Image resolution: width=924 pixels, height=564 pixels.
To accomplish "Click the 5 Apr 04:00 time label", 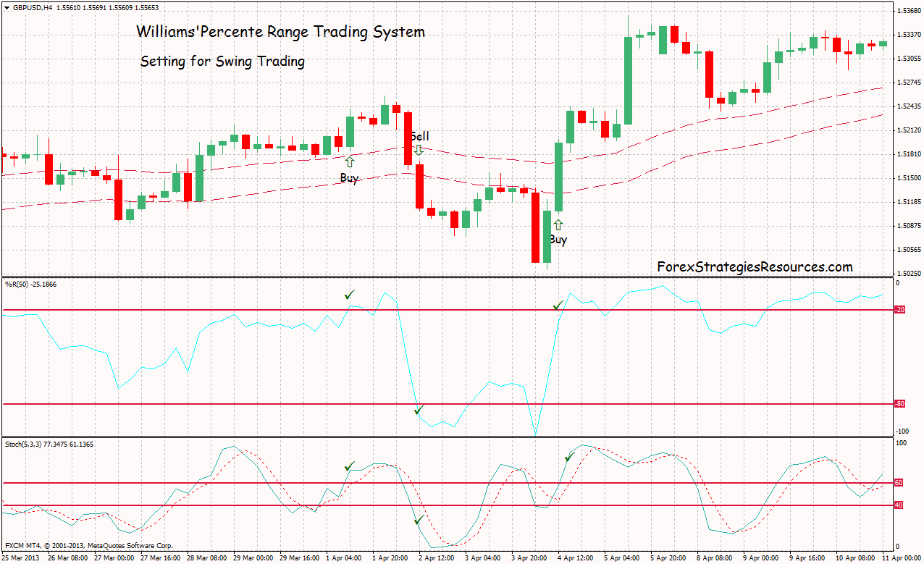I will pyautogui.click(x=623, y=558).
